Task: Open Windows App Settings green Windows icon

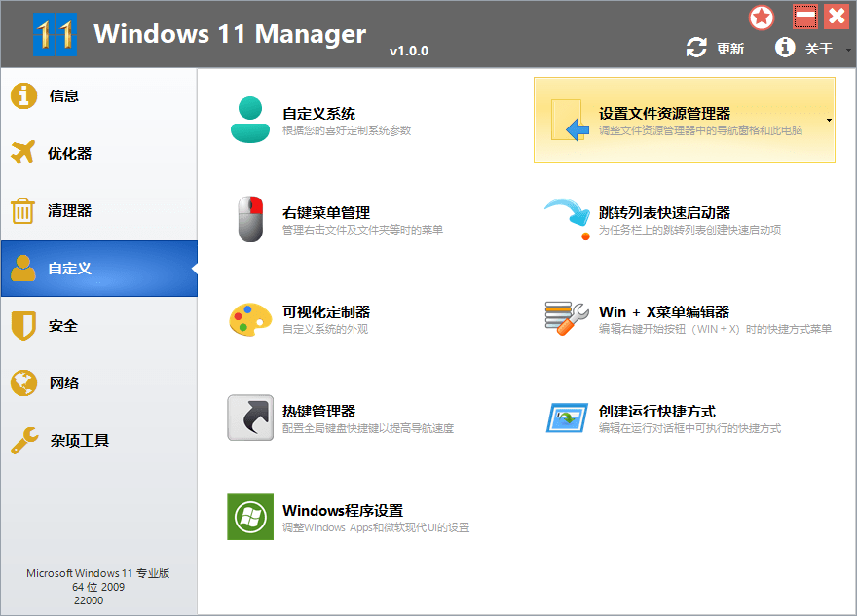Action: point(250,516)
